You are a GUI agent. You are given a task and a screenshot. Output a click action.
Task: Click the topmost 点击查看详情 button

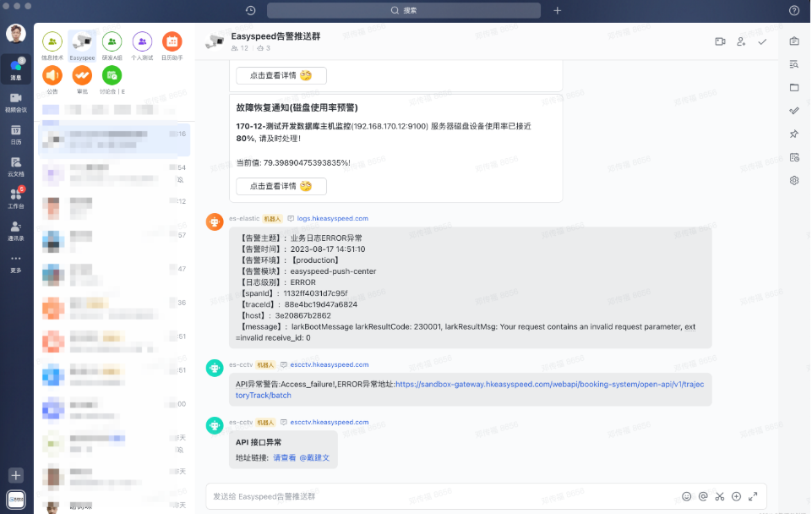coord(281,75)
